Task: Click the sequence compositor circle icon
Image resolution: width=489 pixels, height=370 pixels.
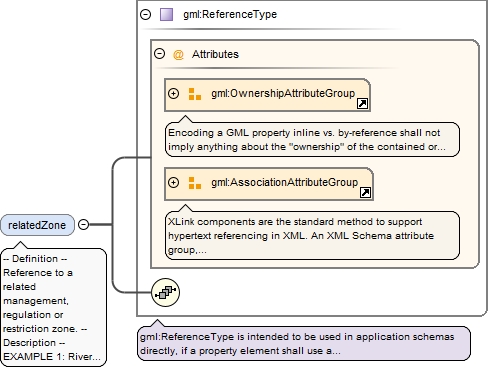Action: tap(165, 292)
